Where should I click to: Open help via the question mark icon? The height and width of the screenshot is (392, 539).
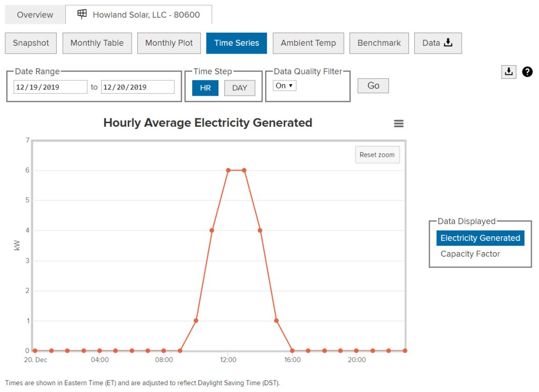(x=527, y=72)
